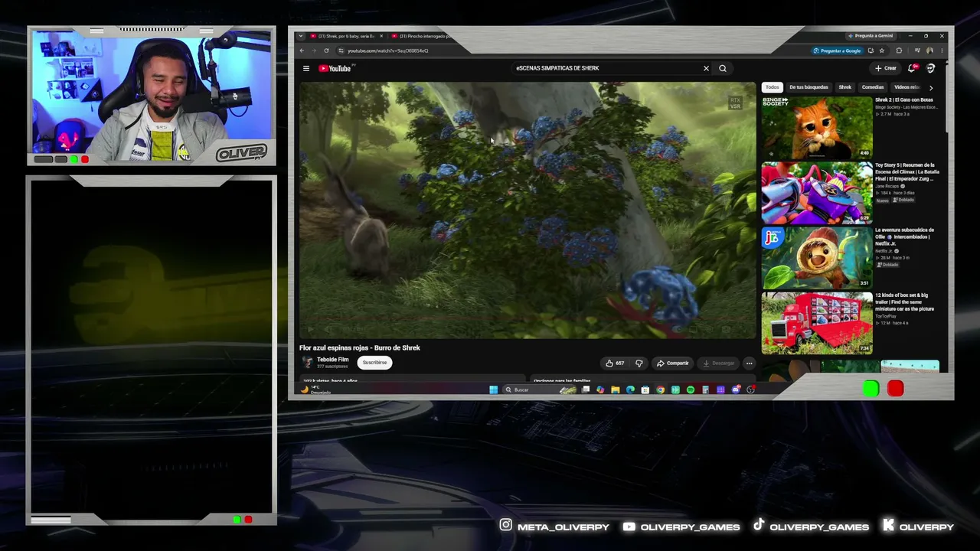Clear the YouTube search box text

(706, 68)
